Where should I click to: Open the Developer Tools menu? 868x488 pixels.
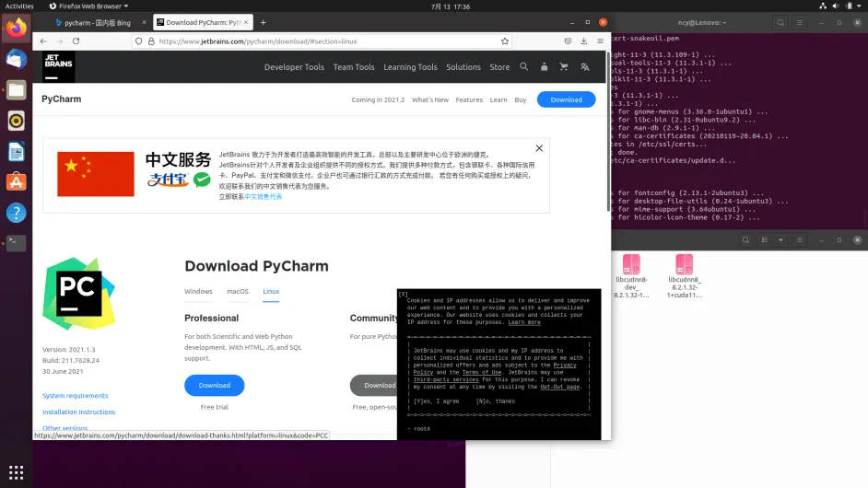(294, 67)
